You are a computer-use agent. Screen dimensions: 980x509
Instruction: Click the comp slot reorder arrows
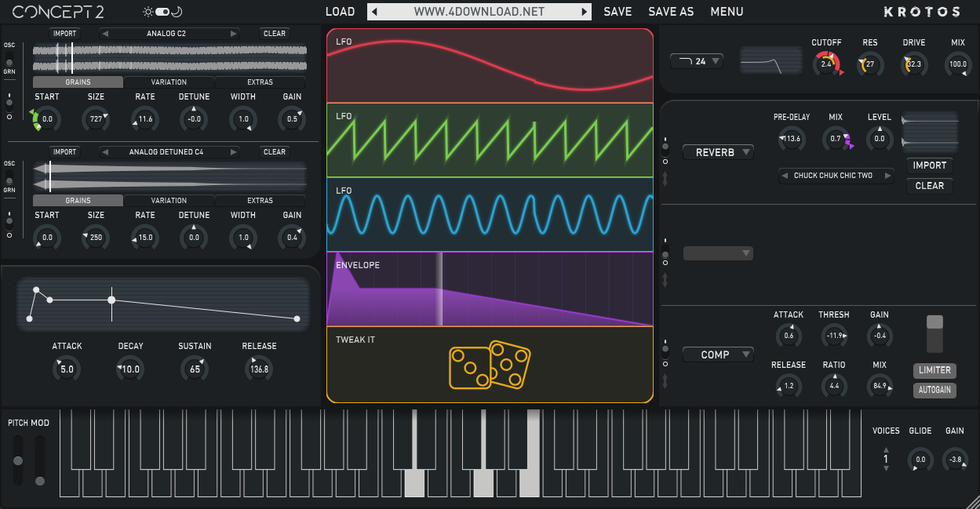666,381
